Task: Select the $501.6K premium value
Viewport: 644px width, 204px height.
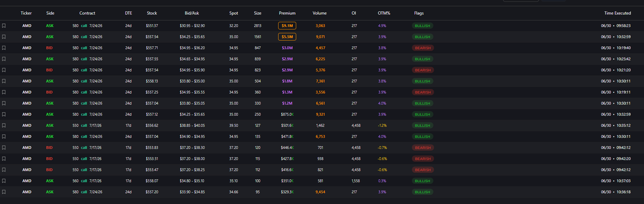Action: 287,125
